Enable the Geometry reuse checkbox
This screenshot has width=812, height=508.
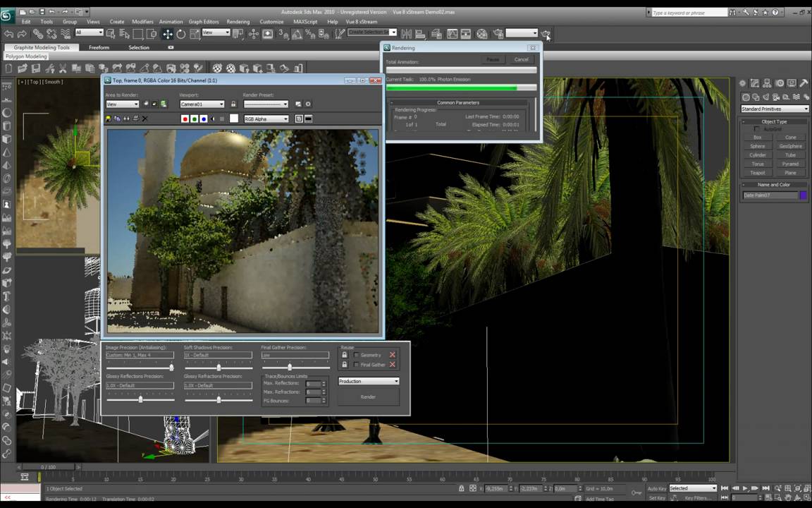357,355
